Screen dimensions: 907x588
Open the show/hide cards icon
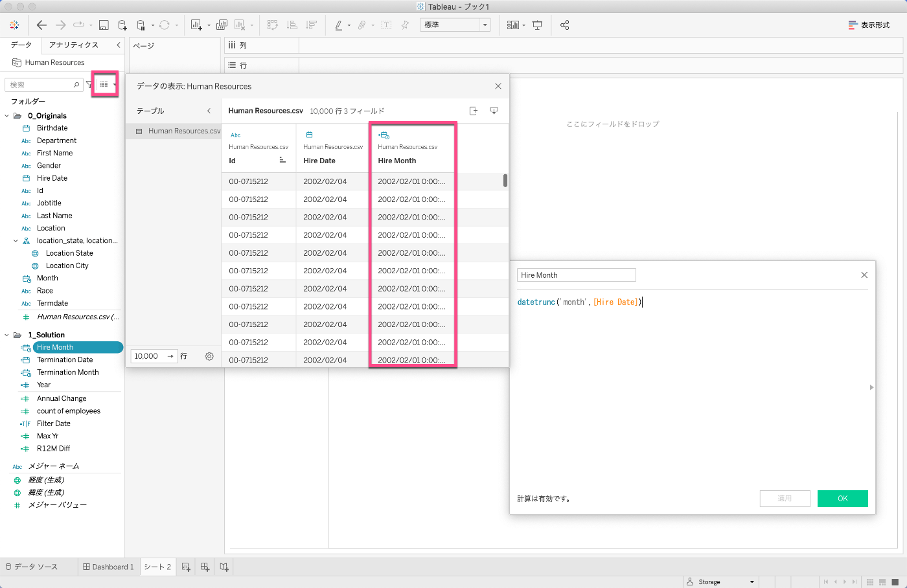513,25
